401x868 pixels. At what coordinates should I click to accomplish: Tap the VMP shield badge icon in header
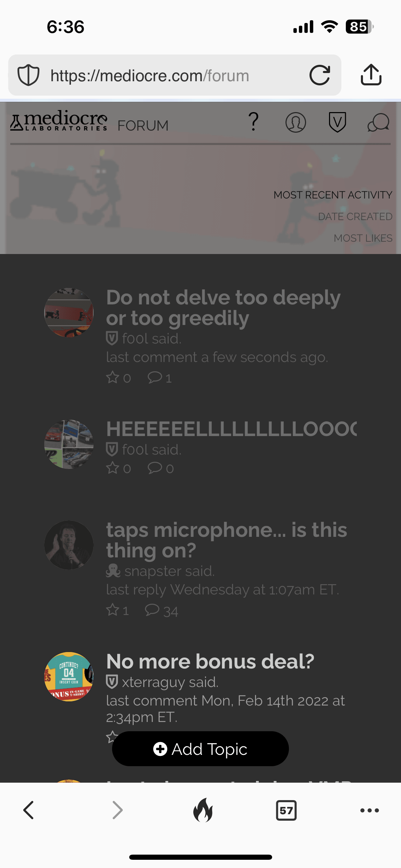(x=337, y=122)
